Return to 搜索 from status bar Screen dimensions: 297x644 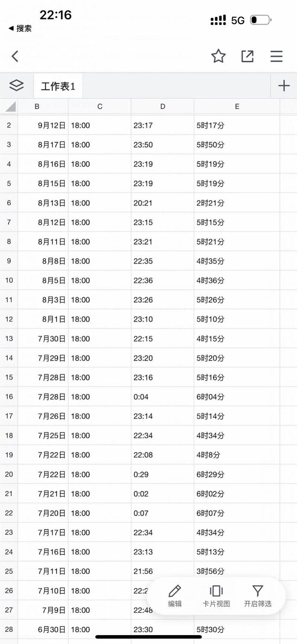[x=20, y=28]
